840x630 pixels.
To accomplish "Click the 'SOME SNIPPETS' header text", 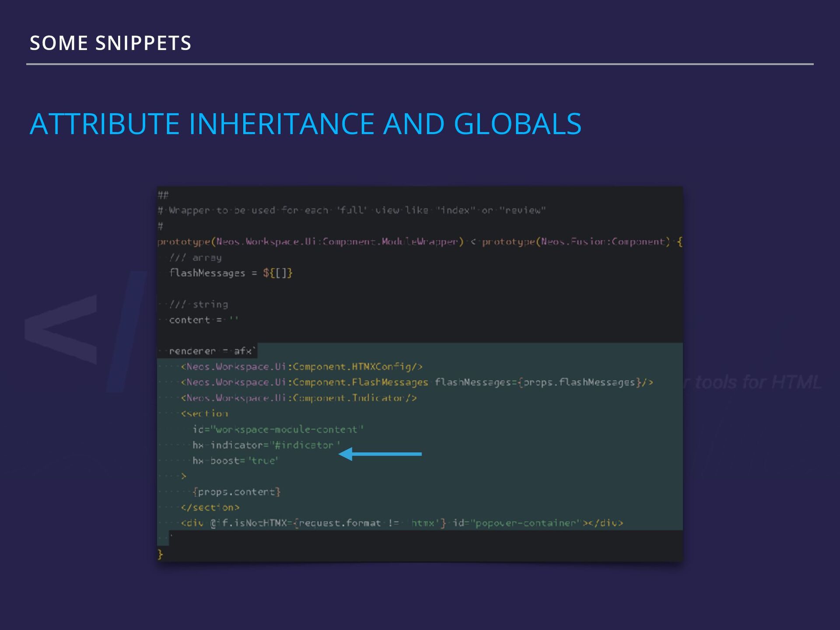I will (110, 43).
